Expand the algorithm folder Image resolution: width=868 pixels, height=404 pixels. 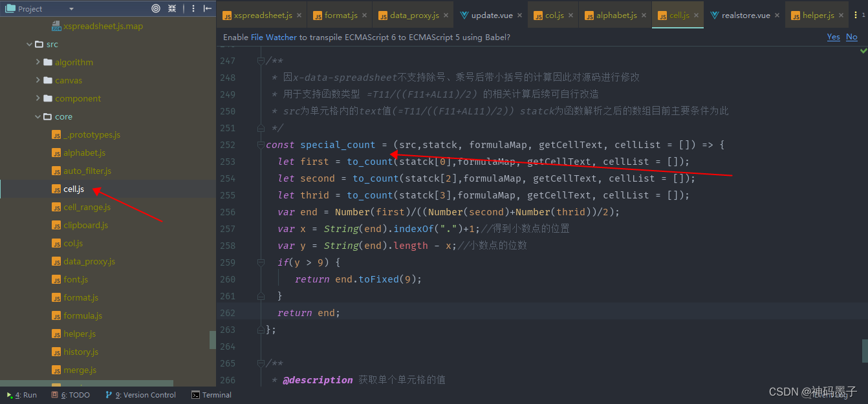[38, 63]
